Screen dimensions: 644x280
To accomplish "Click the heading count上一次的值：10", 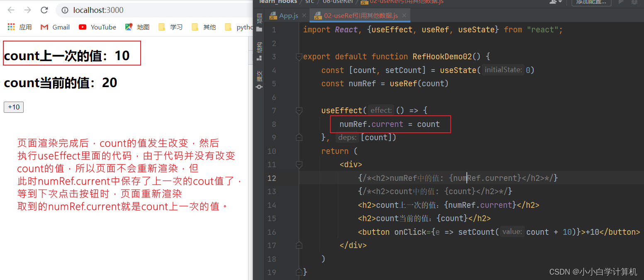I will point(67,56).
